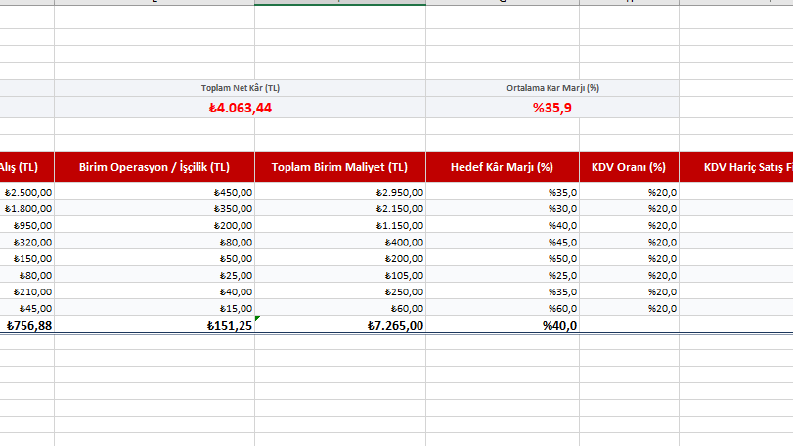Select the ₺40,00 operation cost cell
Screen dimensions: 793x446
[x=154, y=292]
